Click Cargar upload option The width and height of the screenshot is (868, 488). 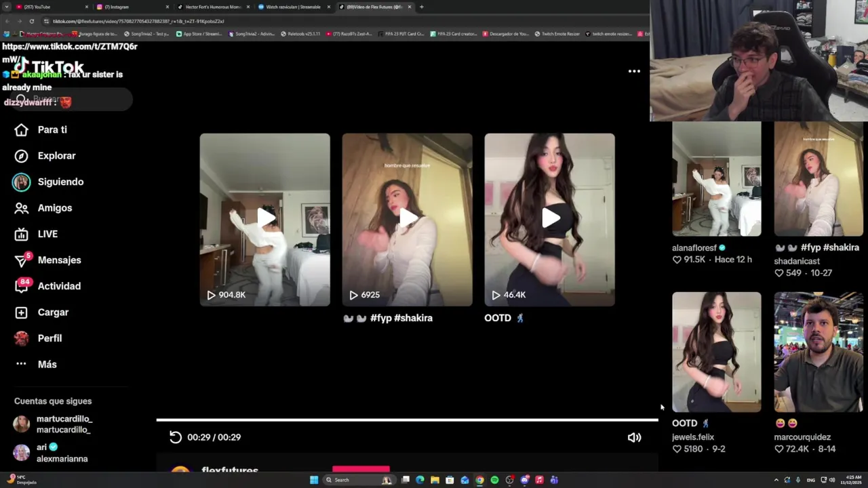tap(42, 312)
